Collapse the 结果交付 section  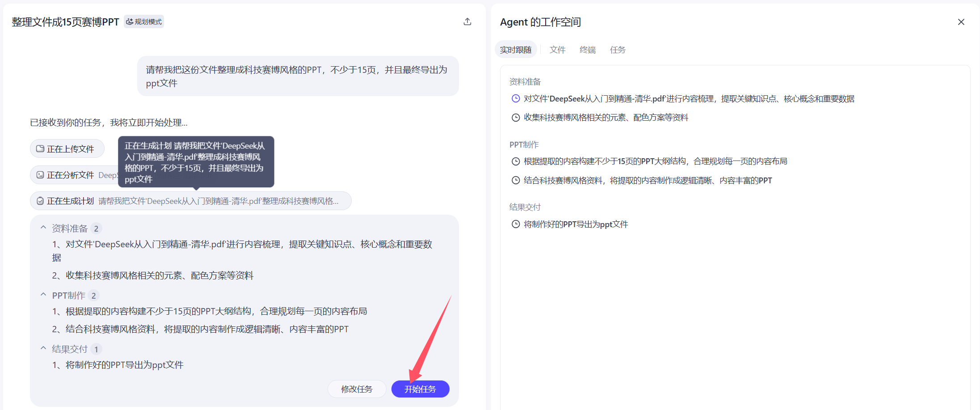click(x=43, y=348)
